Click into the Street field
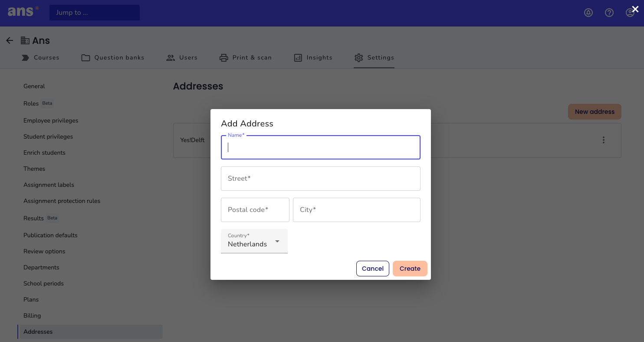The width and height of the screenshot is (644, 342). pyautogui.click(x=321, y=179)
